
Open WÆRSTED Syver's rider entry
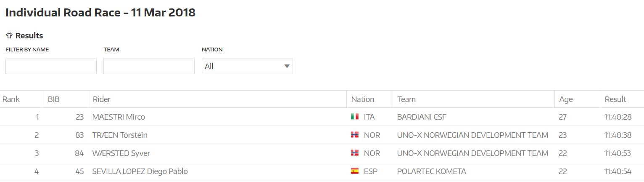121,153
